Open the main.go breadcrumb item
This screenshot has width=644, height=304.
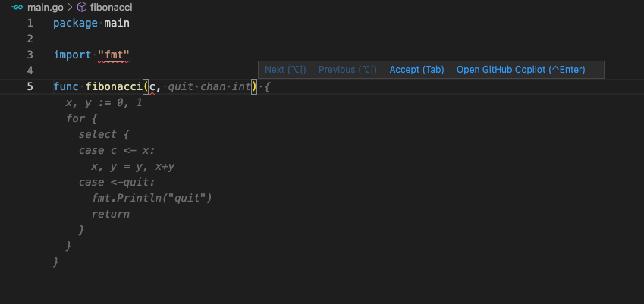coord(46,7)
